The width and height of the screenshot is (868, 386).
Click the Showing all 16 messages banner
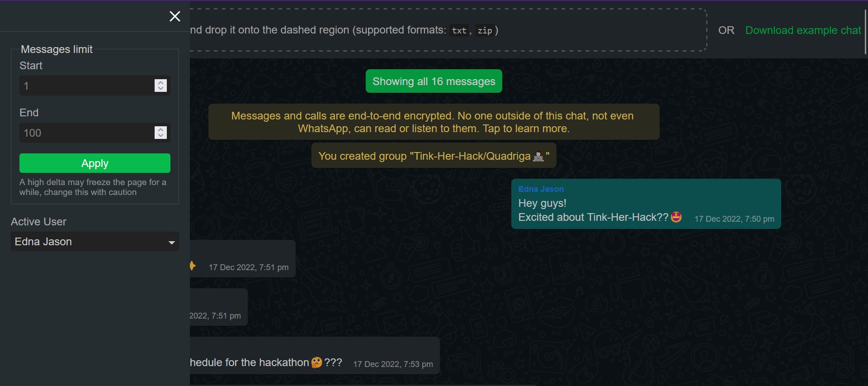[x=434, y=81]
